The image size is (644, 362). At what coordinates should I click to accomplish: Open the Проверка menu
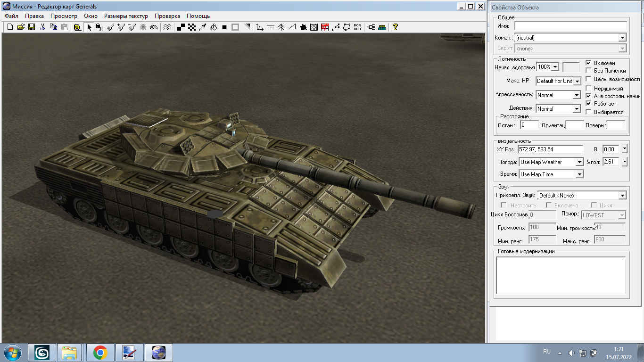pos(167,16)
